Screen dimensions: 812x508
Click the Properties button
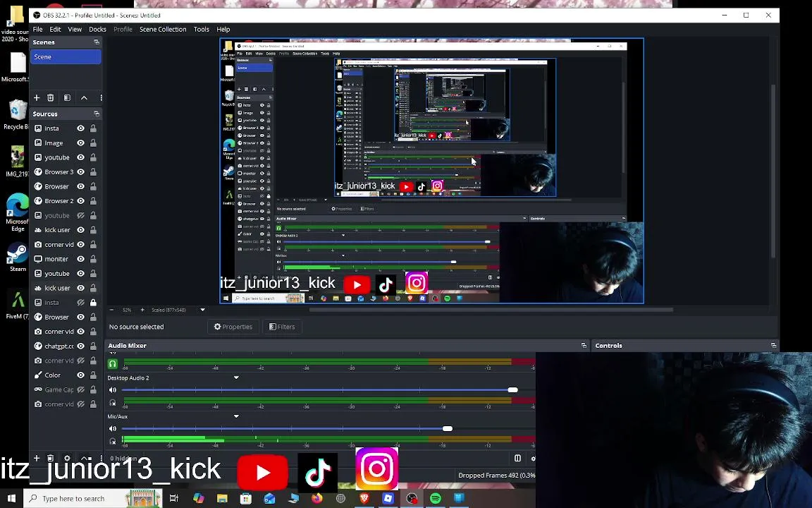(x=233, y=327)
